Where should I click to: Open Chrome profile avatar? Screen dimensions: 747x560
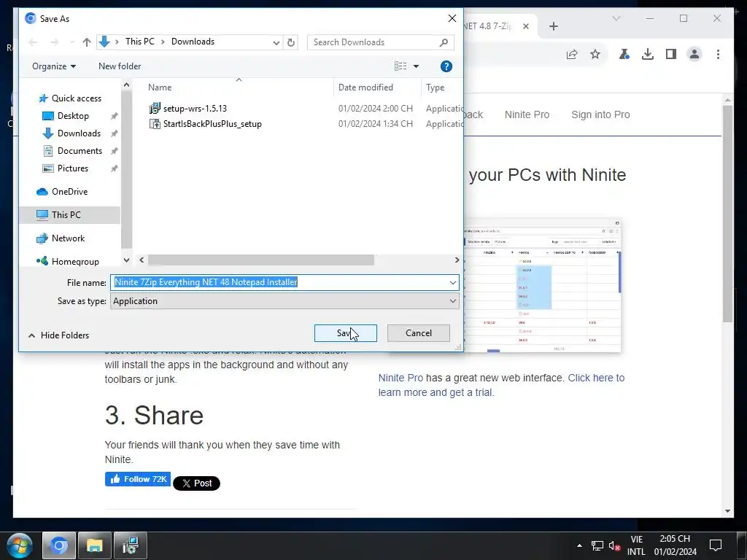[694, 54]
